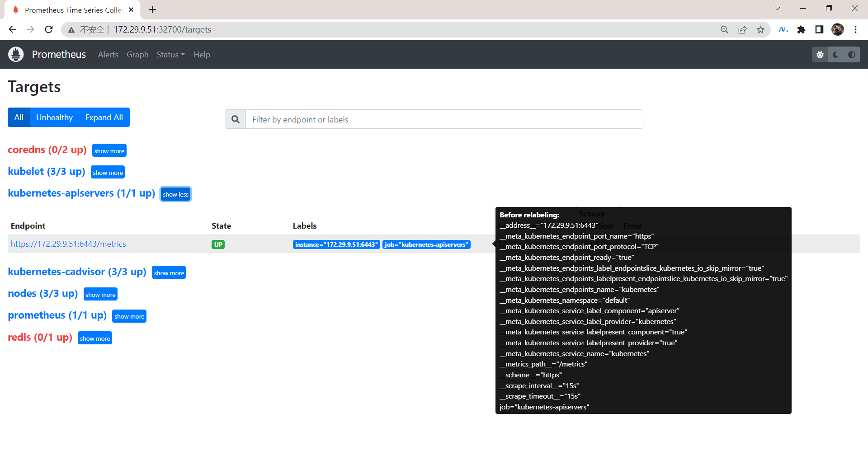
Task: Open the Status dropdown menu
Action: 170,54
